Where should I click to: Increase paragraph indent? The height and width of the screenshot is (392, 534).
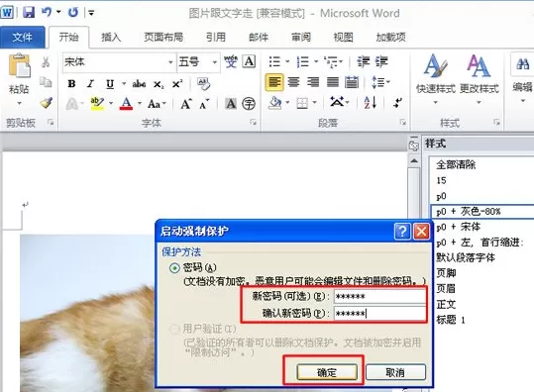(x=381, y=61)
